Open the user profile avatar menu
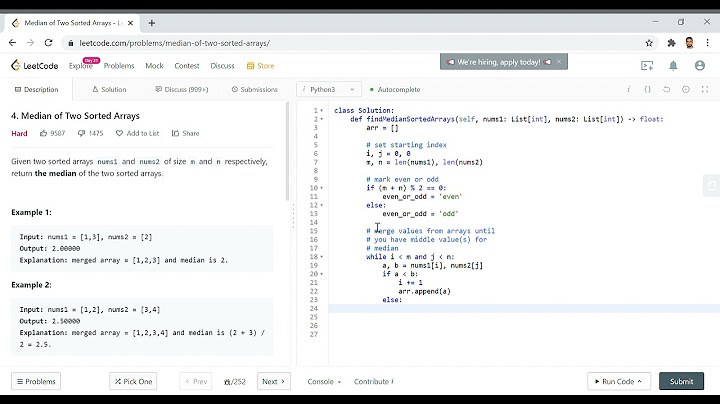 699,66
